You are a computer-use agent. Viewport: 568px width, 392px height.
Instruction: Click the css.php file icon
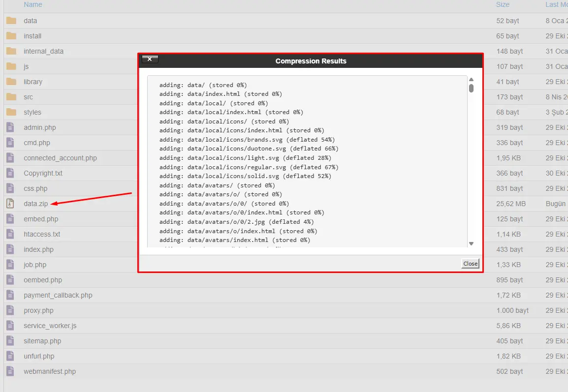(10, 188)
